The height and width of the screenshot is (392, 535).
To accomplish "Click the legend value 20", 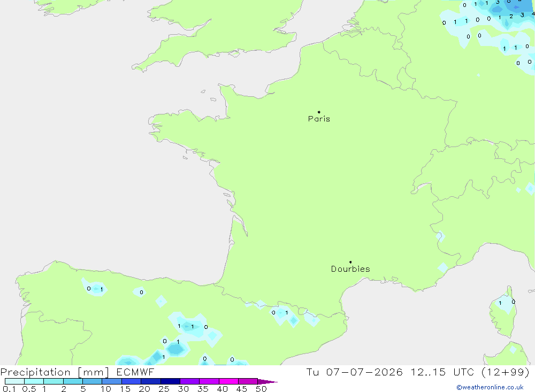I will (144, 389).
